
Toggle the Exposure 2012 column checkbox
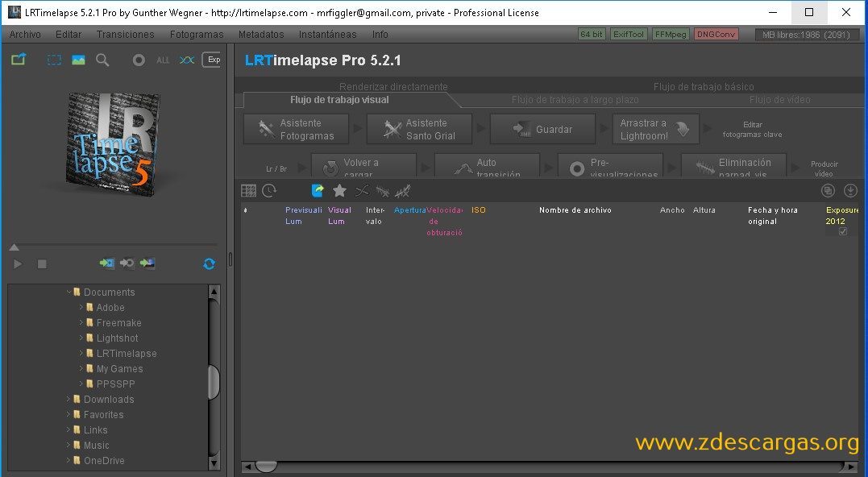[842, 231]
